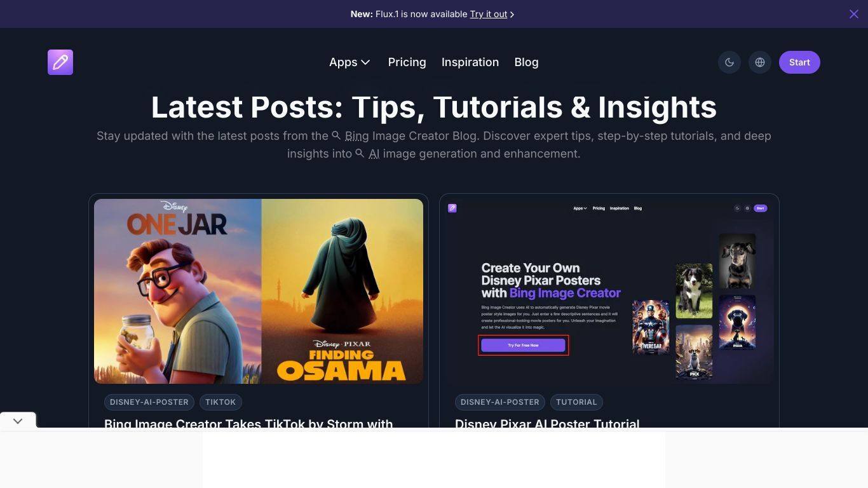Open 'Bing Image Creator Takes TikTok by Storm' post

point(248,423)
